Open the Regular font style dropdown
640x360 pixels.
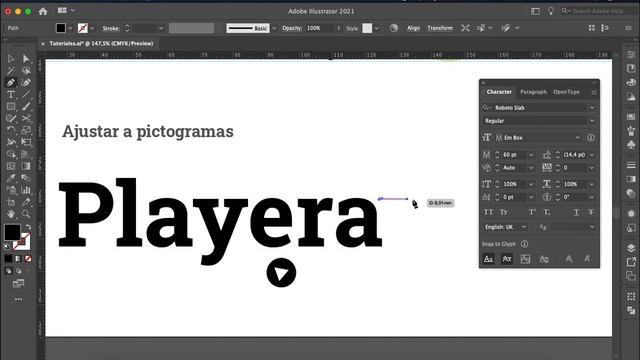tap(592, 121)
